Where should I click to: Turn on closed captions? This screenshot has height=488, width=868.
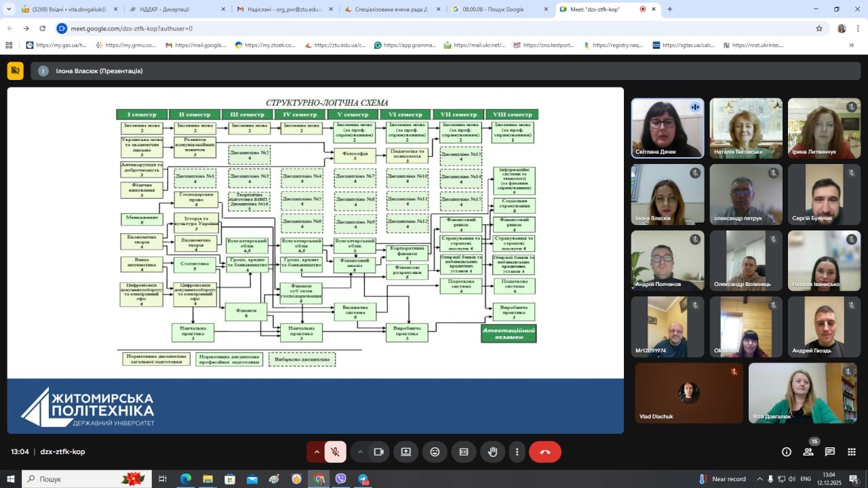coord(464,452)
